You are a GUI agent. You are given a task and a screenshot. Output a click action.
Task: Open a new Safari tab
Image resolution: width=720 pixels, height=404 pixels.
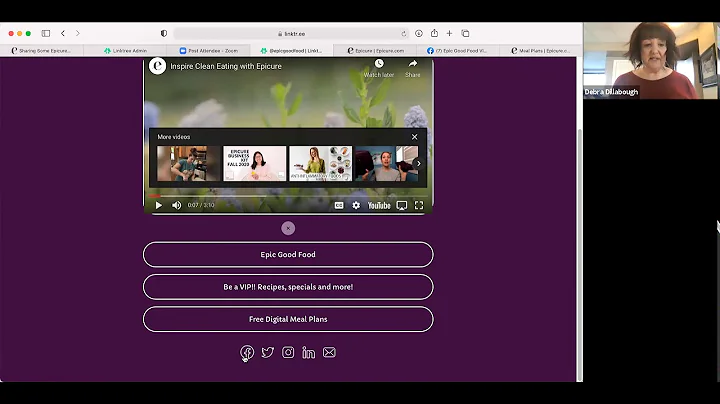(450, 34)
